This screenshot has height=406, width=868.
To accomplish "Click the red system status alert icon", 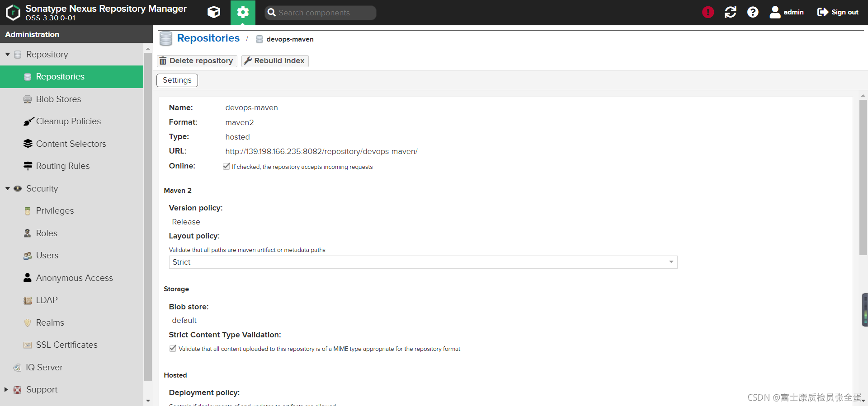I will (708, 12).
